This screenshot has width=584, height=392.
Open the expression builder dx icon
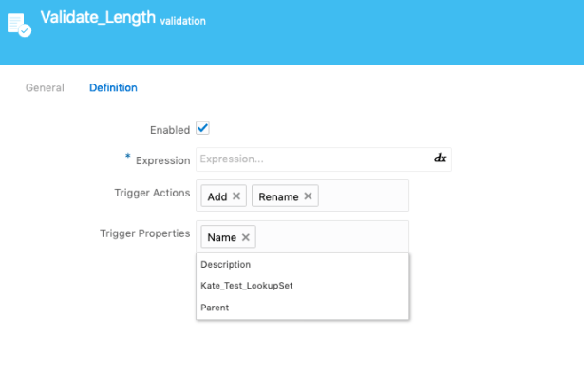point(440,159)
